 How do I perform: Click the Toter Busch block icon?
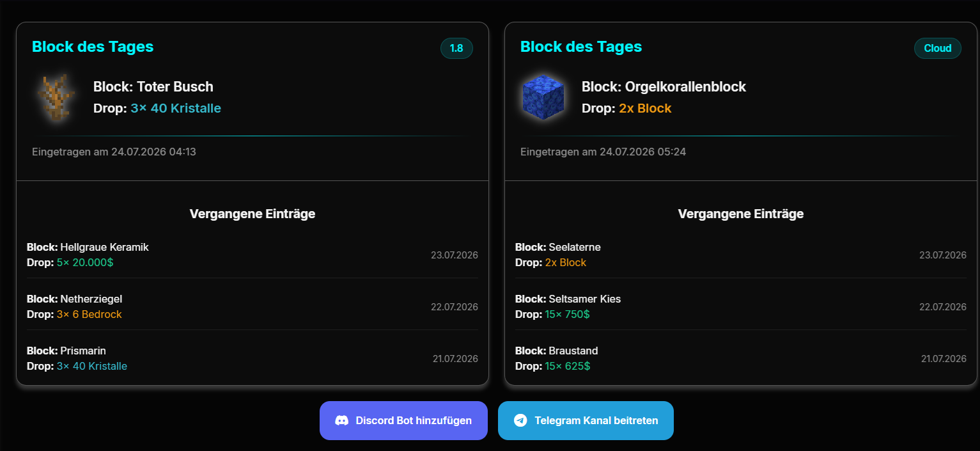tap(56, 97)
